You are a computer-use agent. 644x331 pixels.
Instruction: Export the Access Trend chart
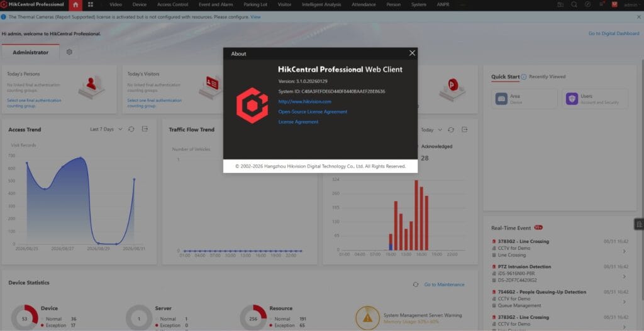pos(145,129)
